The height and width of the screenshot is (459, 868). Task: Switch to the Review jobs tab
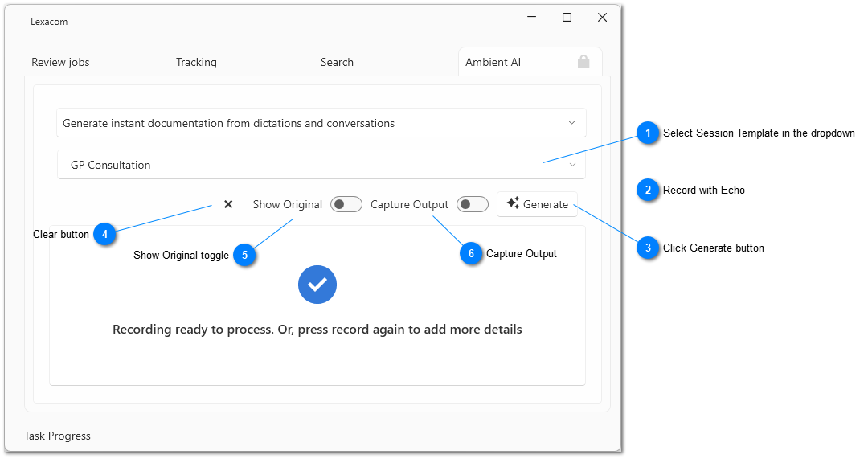pyautogui.click(x=60, y=62)
